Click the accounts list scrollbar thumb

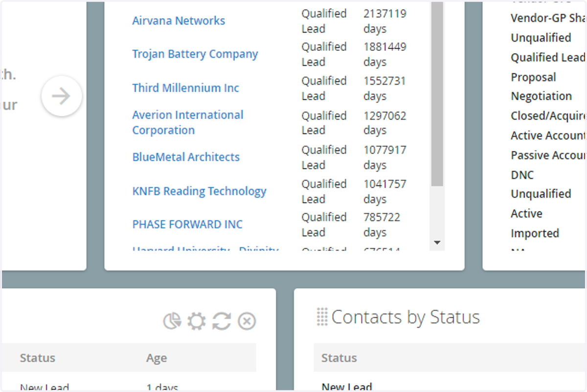coord(437,93)
